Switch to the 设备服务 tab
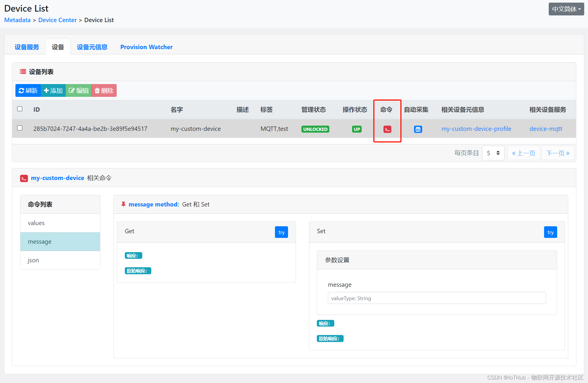The height and width of the screenshot is (383, 588). pos(27,47)
